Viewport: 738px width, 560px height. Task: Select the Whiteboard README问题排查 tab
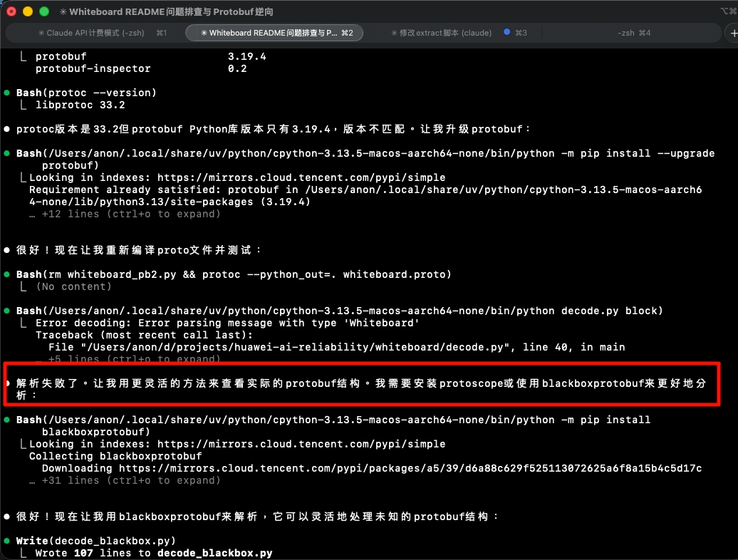tap(274, 33)
